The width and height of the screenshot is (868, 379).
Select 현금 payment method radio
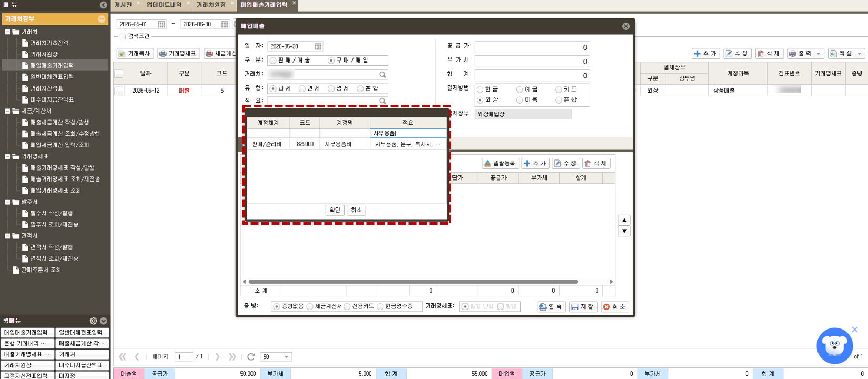coord(480,89)
